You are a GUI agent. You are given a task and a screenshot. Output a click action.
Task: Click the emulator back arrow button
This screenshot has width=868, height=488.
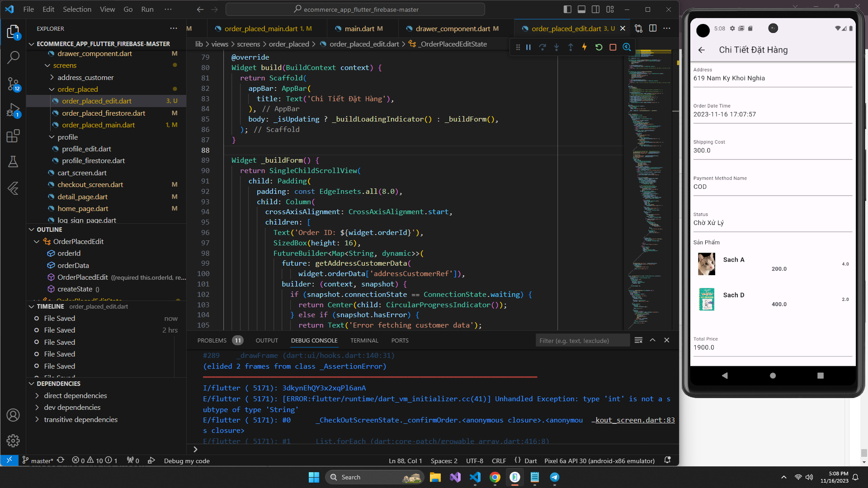click(701, 50)
